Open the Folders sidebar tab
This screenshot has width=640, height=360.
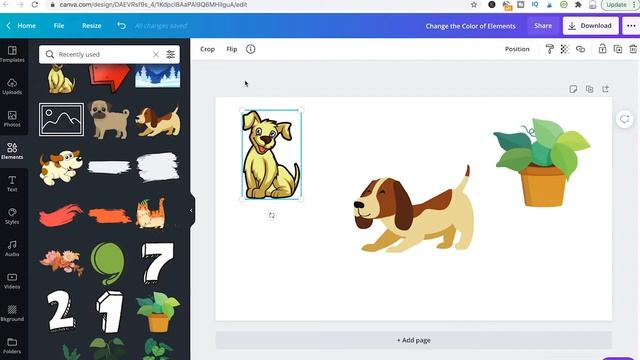[12, 345]
